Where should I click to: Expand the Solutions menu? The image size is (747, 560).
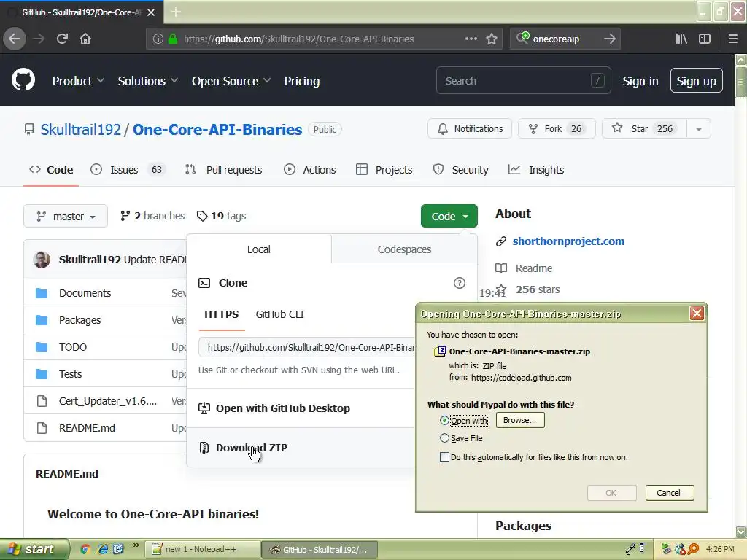pos(147,81)
